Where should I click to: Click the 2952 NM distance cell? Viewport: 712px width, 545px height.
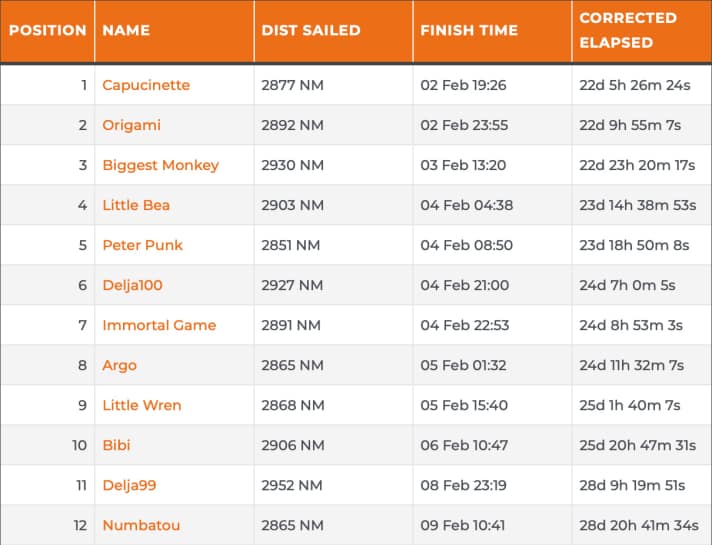292,485
